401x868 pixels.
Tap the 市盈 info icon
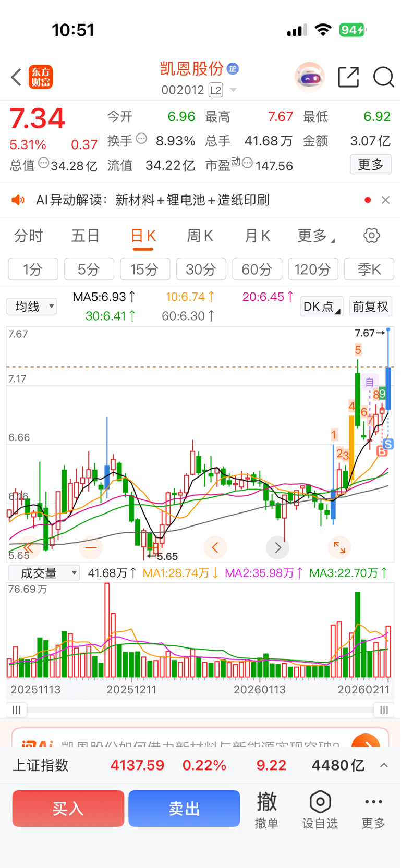click(247, 163)
